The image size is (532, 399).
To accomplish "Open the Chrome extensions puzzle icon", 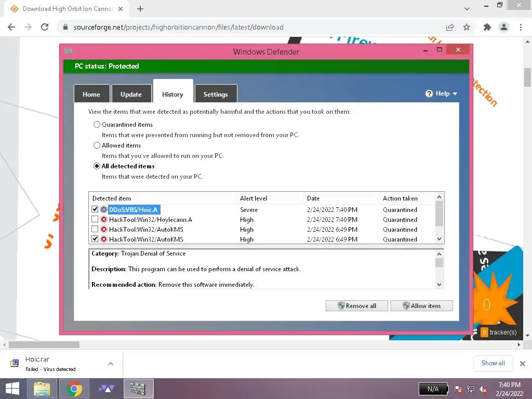I will pos(487,27).
